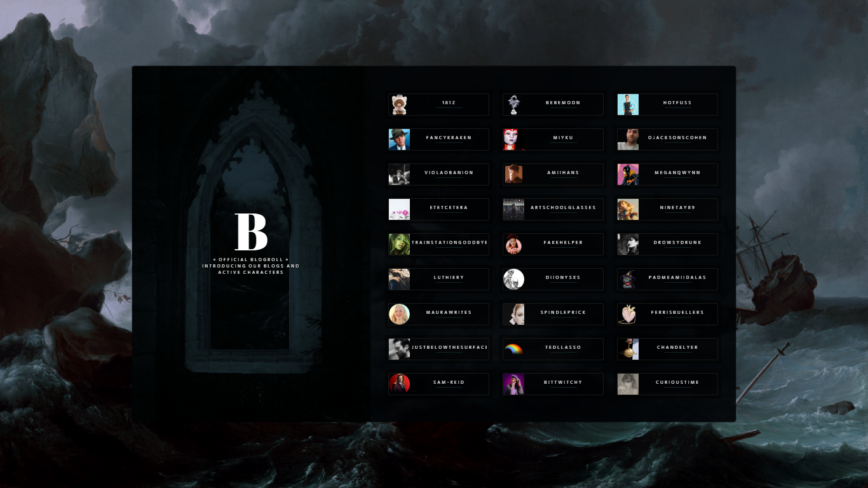868x488 pixels.
Task: Open the HOTFUSS blog link
Action: (x=677, y=103)
